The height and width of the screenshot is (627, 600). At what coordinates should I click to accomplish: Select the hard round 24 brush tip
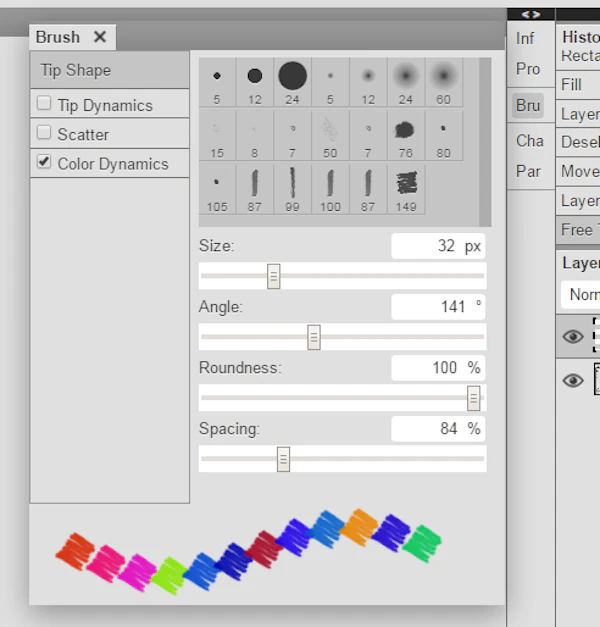[x=292, y=82]
